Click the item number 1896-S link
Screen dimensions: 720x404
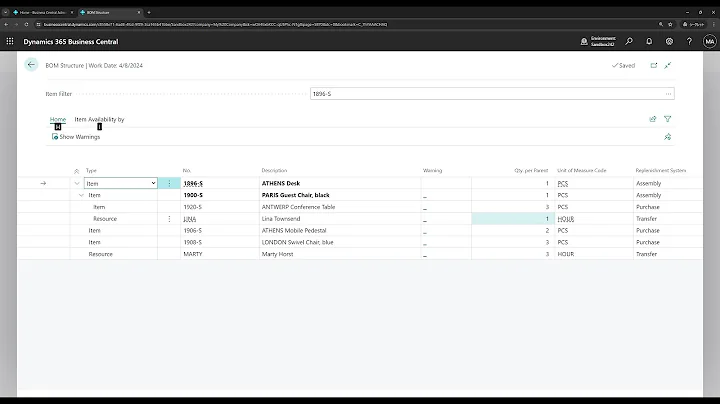tap(193, 183)
